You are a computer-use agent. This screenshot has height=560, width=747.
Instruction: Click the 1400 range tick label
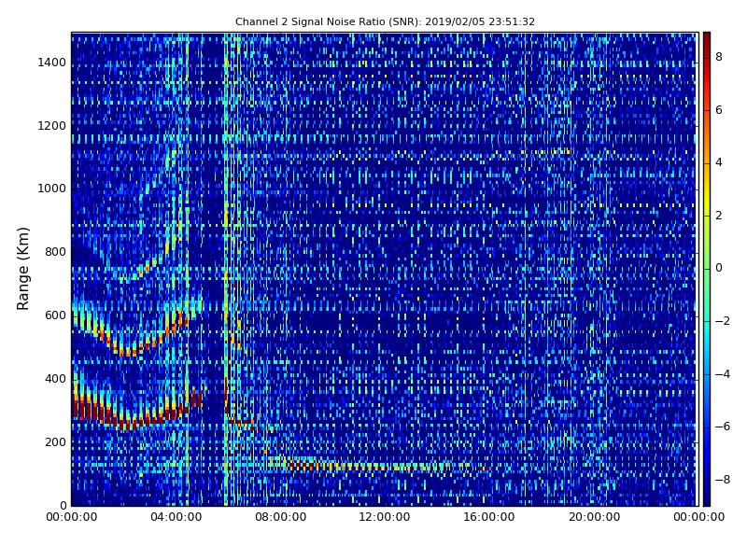(x=52, y=63)
